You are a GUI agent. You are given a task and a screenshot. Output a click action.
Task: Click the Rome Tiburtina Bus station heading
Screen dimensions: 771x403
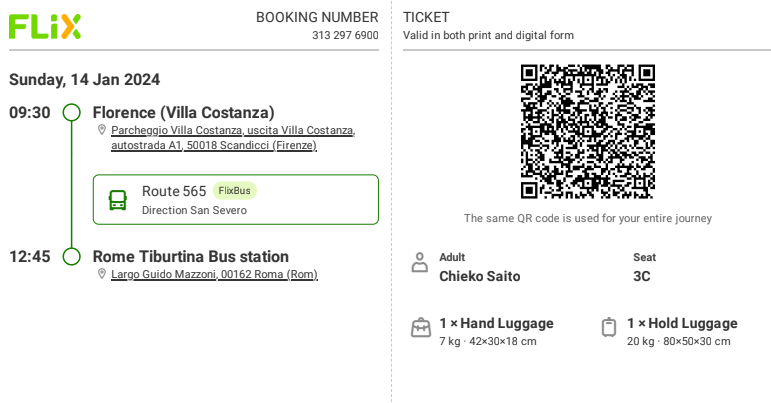click(191, 257)
